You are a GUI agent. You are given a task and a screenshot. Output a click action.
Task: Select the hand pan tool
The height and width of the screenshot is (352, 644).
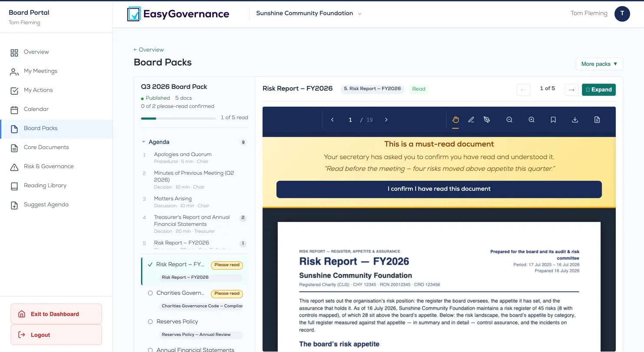(456, 120)
